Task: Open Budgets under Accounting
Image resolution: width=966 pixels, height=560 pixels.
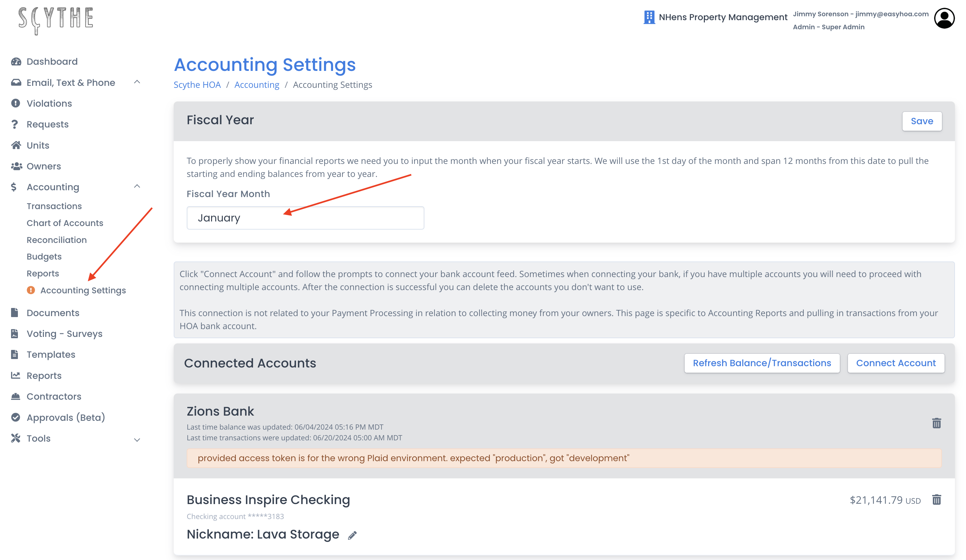Action: 44,257
